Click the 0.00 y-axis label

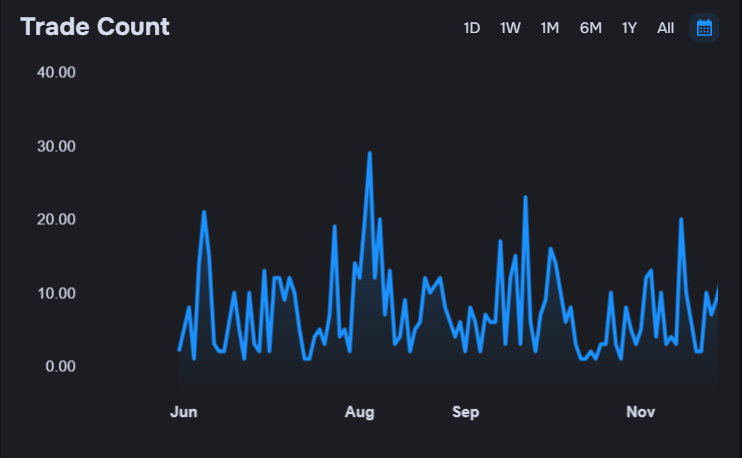[x=61, y=366]
